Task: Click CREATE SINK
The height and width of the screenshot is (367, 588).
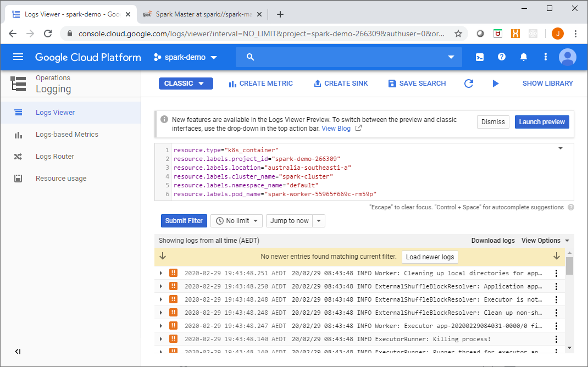Action: click(x=341, y=83)
